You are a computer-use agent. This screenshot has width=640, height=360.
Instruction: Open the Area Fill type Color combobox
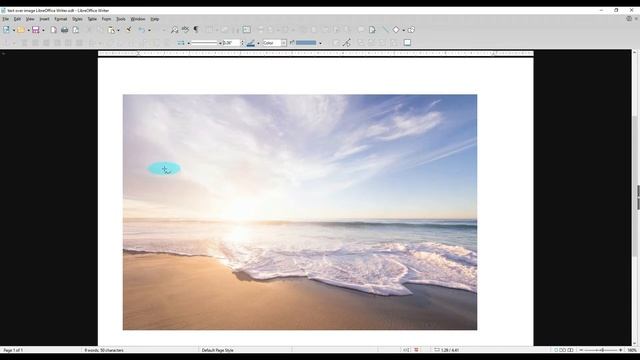pos(274,43)
